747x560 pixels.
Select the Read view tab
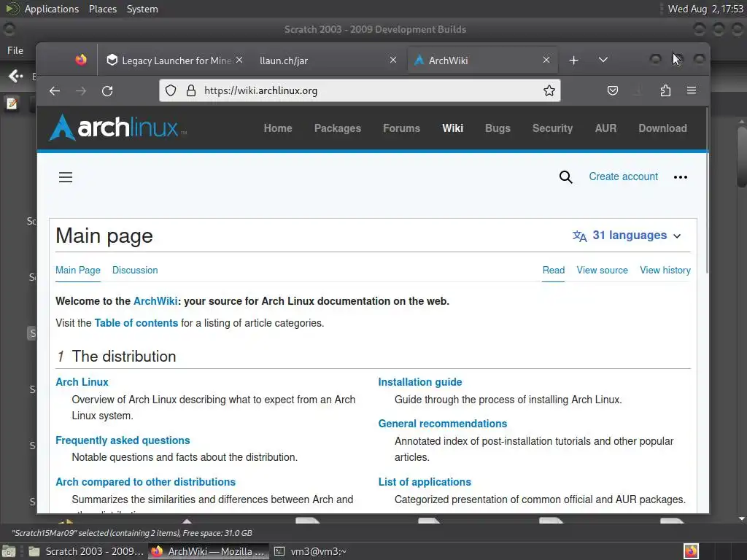[553, 270]
